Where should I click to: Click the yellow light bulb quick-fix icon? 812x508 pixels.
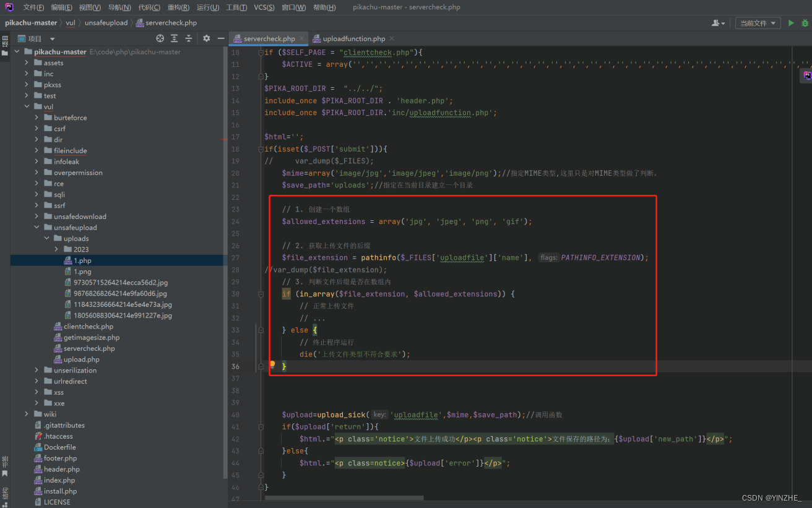click(x=272, y=366)
